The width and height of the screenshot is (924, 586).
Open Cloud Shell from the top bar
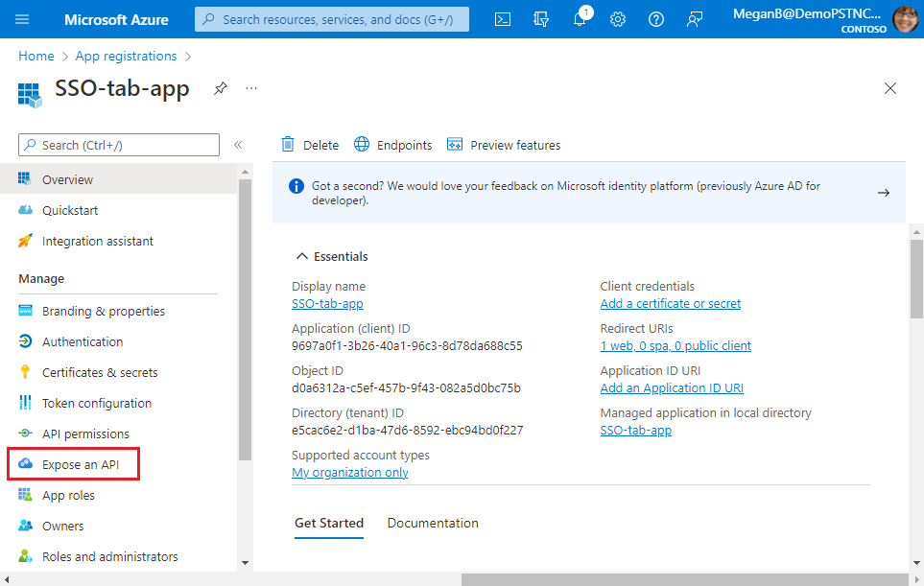[503, 19]
